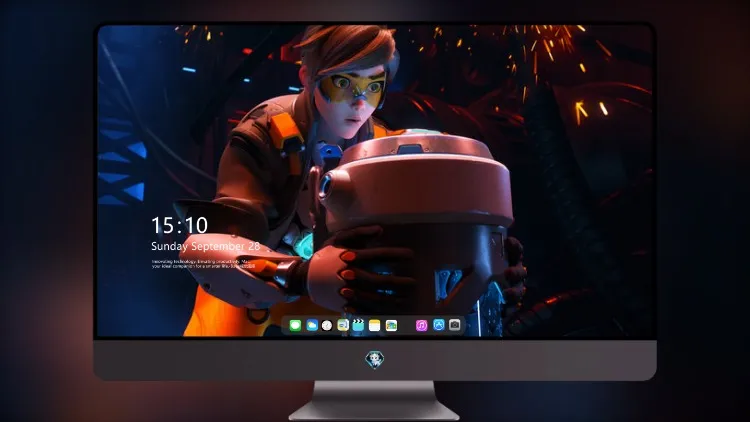Open the photo gallery app in dock

(x=391, y=326)
